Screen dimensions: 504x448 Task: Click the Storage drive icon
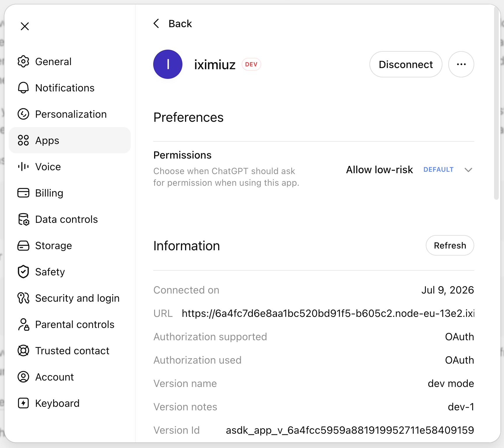23,246
